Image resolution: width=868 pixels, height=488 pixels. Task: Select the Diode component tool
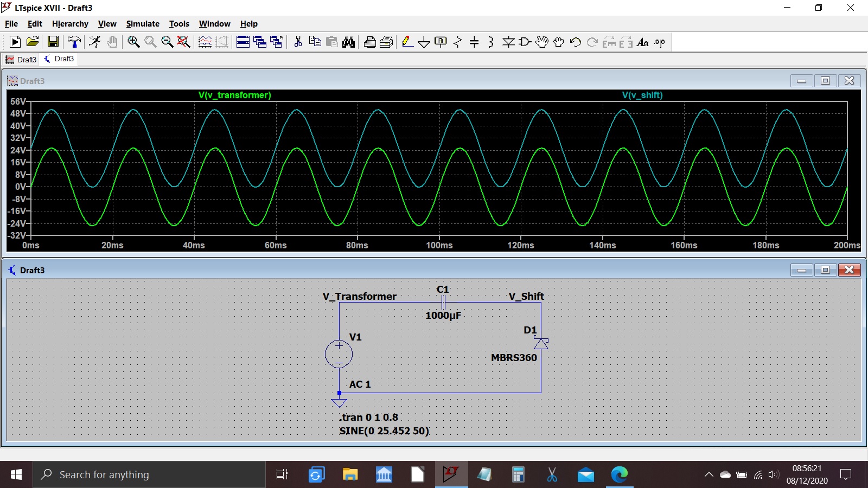click(508, 42)
